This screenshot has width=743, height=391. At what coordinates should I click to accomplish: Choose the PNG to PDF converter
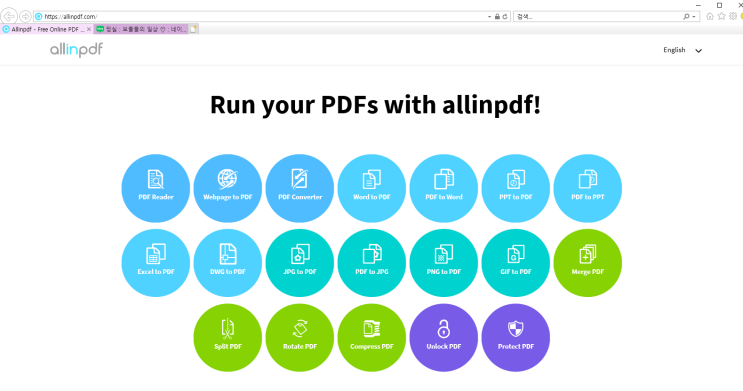click(x=444, y=263)
